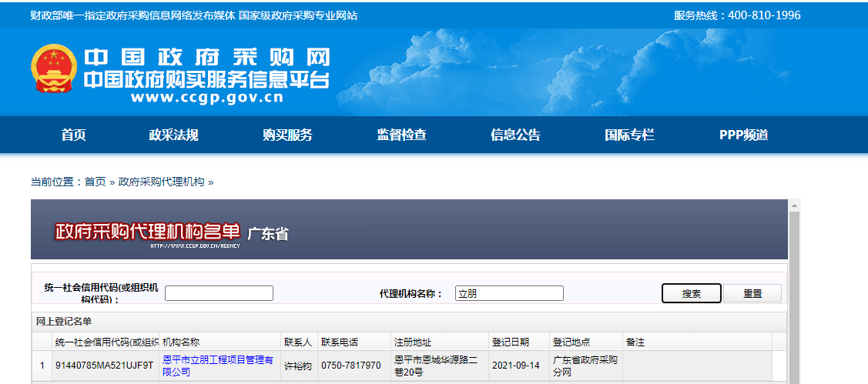
Task: Click the vertical scrollbar of agency list
Action: coord(794,298)
